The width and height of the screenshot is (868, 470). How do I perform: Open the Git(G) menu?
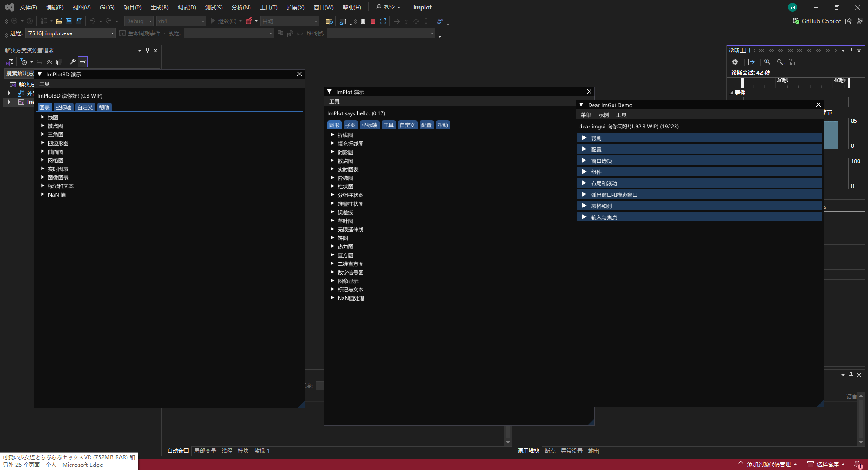107,8
